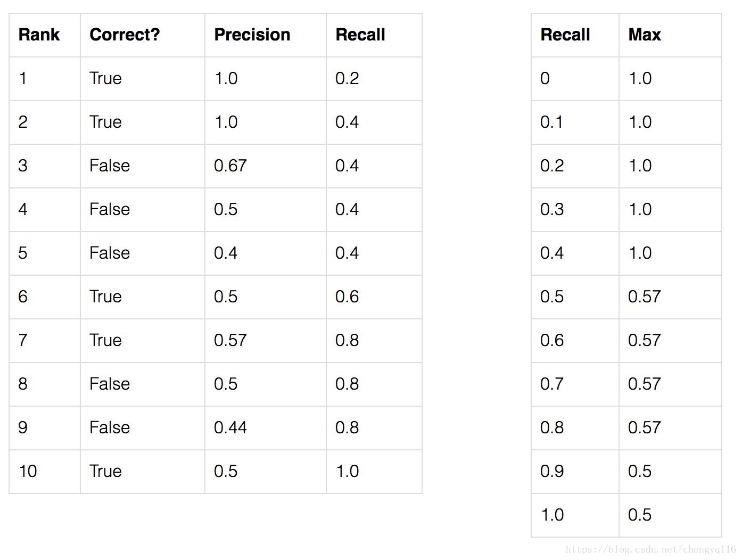Click the False cell in rank 3 row
The height and width of the screenshot is (560, 742).
(x=109, y=166)
